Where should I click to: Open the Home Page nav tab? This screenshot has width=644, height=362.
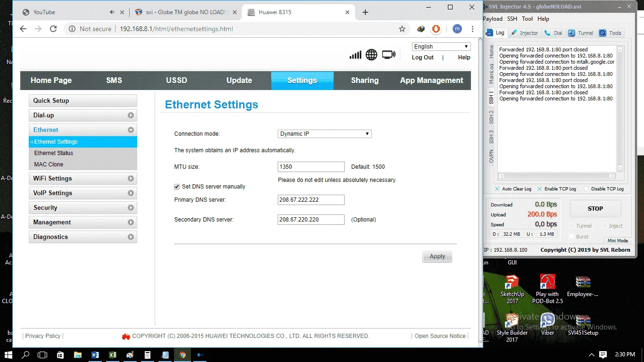coord(51,81)
